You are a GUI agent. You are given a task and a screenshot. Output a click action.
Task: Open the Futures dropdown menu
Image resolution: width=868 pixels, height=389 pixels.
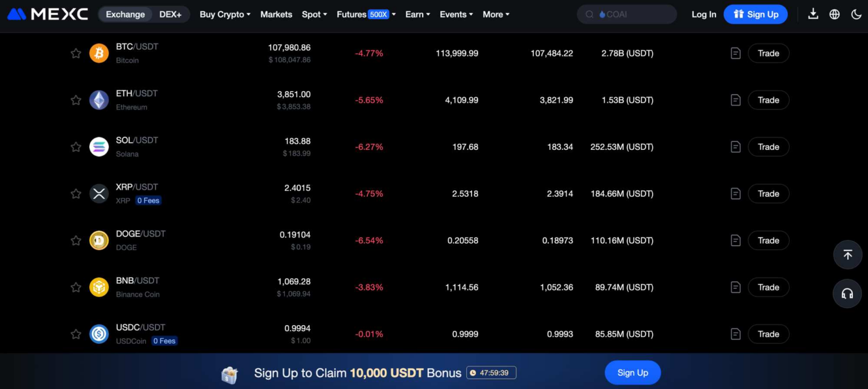pos(366,14)
